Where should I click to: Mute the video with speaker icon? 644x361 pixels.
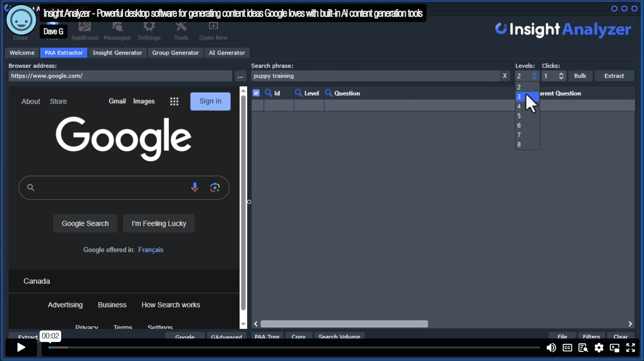click(x=551, y=347)
